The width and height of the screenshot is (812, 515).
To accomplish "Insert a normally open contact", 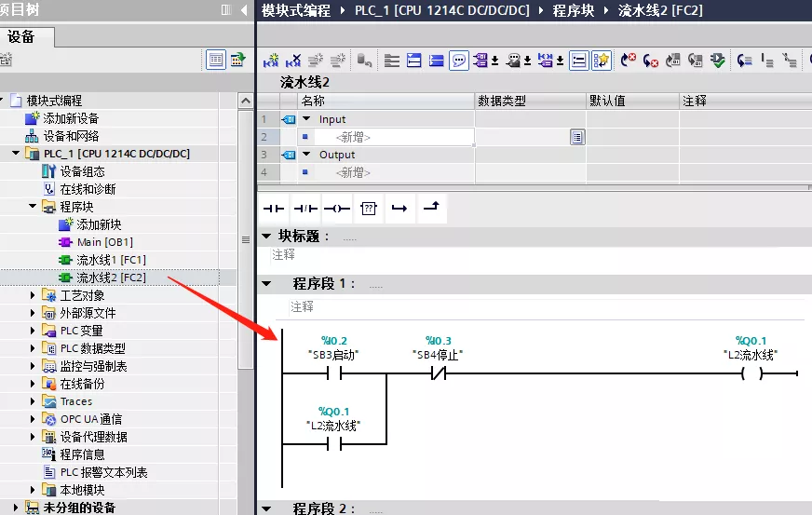I will pos(273,209).
